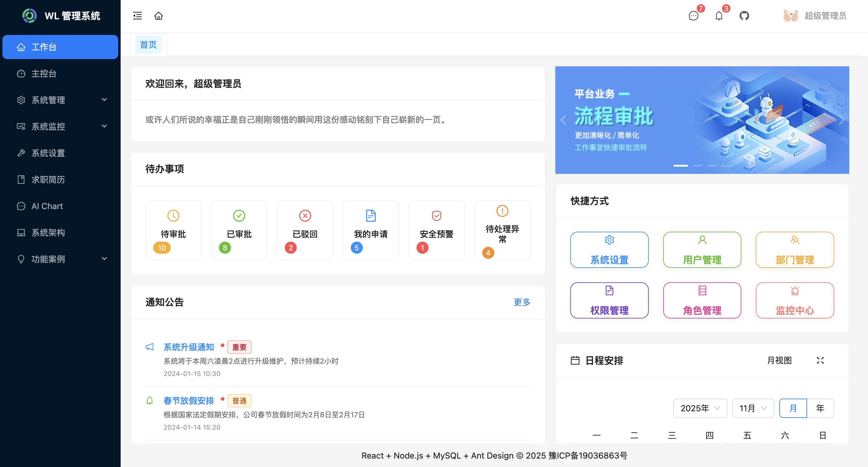Collapse the sidebar using the fold icon
Image resolution: width=868 pixels, height=467 pixels.
click(x=138, y=15)
